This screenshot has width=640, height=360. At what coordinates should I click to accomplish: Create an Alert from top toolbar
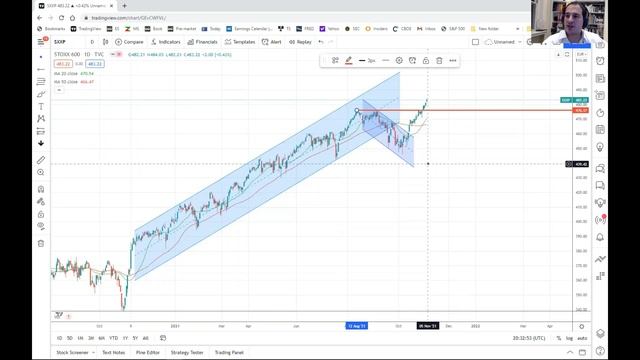[272, 42]
